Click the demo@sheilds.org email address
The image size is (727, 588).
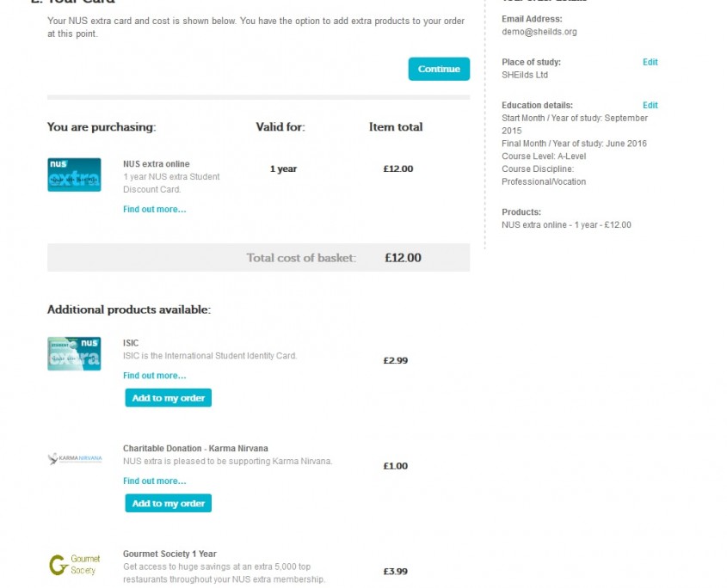[x=539, y=32]
